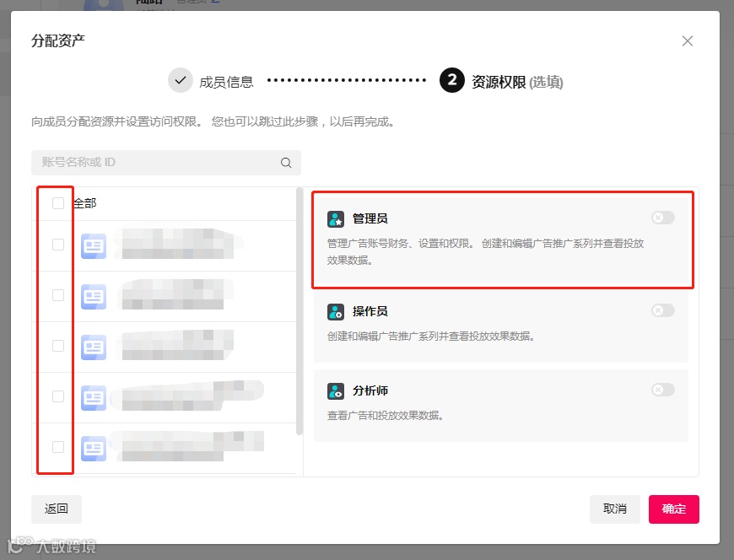Click the 操作员 role icon
This screenshot has width=734, height=560.
point(336,311)
